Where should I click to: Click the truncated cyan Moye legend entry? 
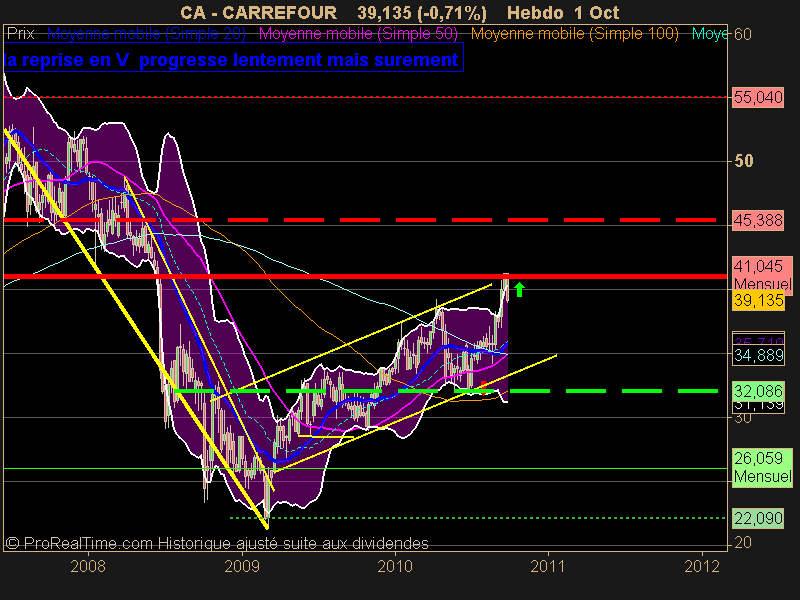click(709, 34)
